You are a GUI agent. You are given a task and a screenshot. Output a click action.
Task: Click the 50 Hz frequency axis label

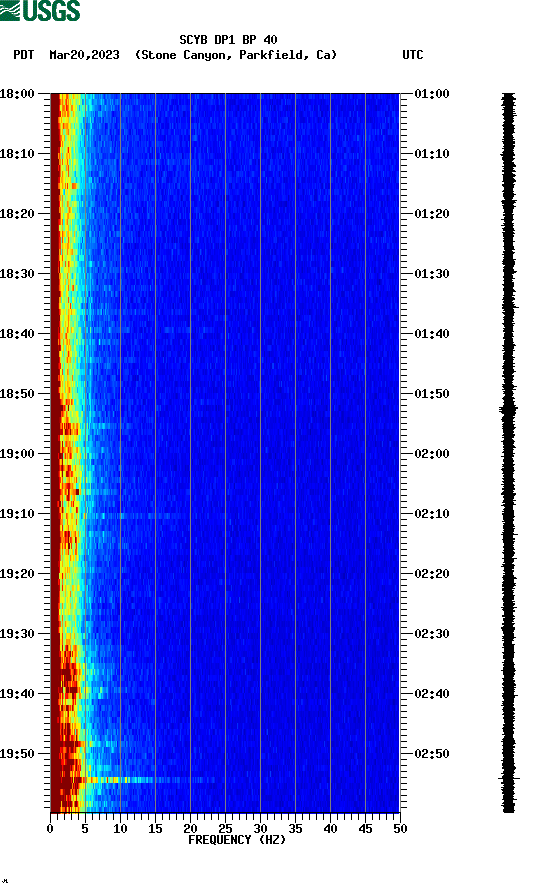(400, 828)
